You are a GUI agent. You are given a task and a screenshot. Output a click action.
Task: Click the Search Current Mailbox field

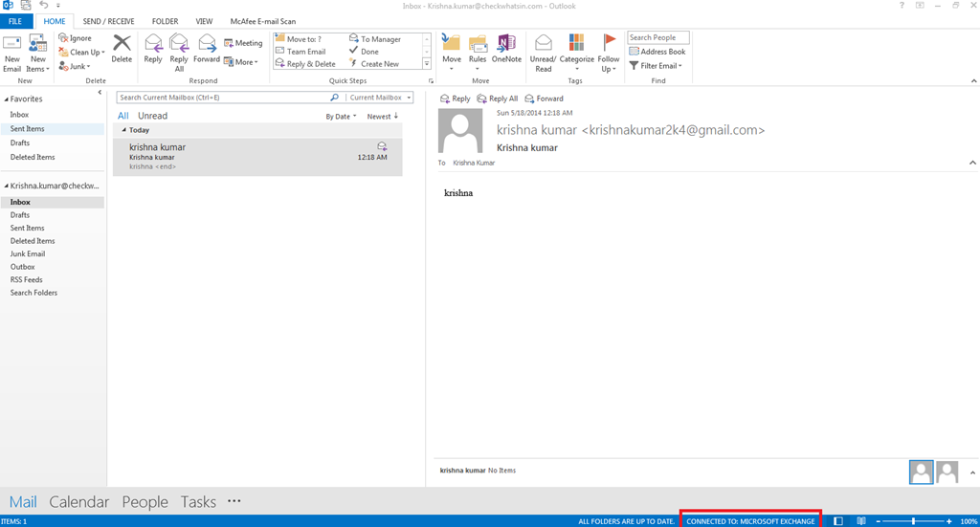click(x=224, y=98)
